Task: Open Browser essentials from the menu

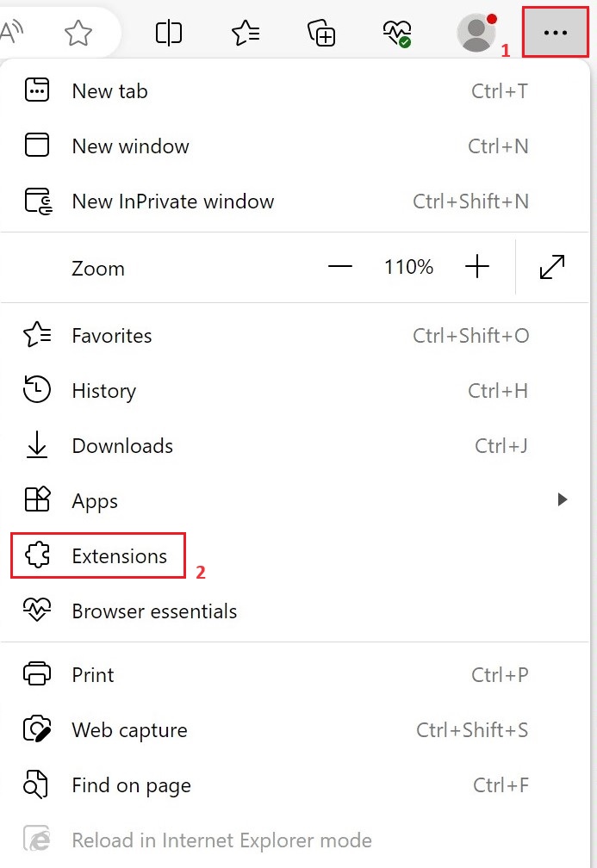Action: [x=153, y=611]
